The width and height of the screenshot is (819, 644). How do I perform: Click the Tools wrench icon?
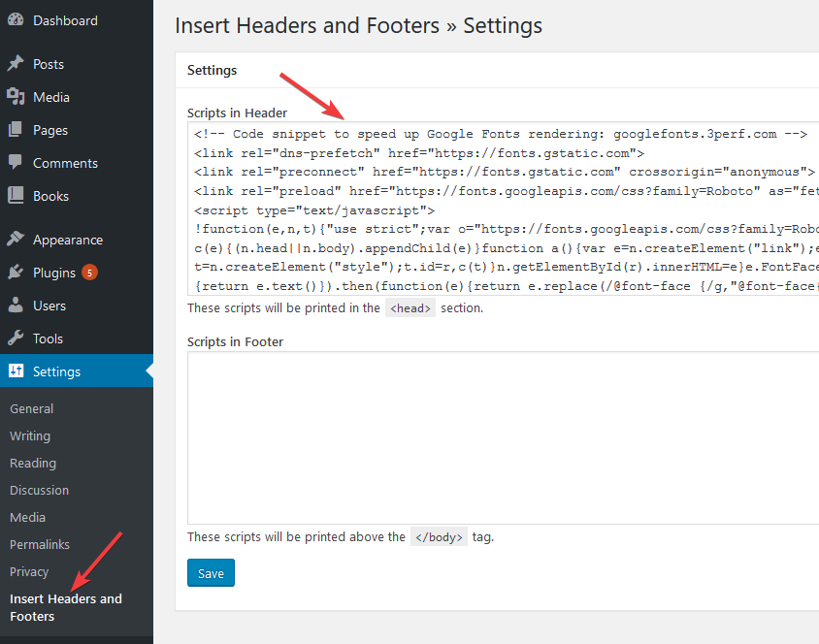[16, 338]
